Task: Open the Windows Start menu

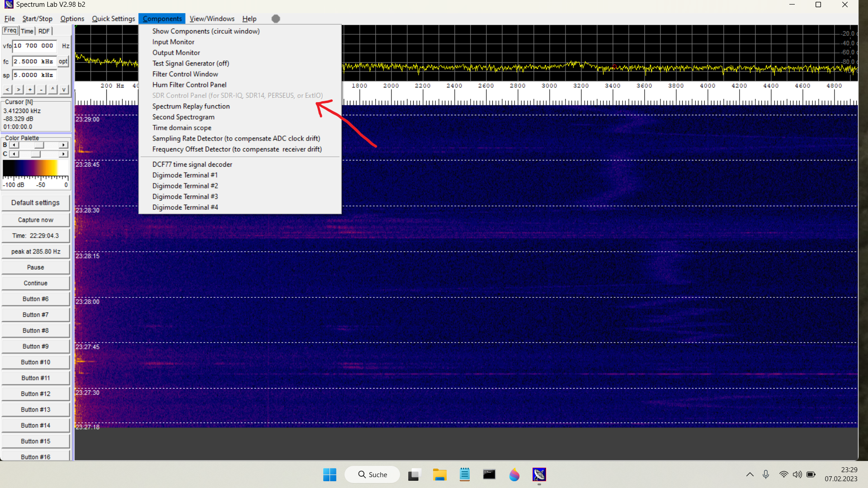Action: (x=330, y=474)
